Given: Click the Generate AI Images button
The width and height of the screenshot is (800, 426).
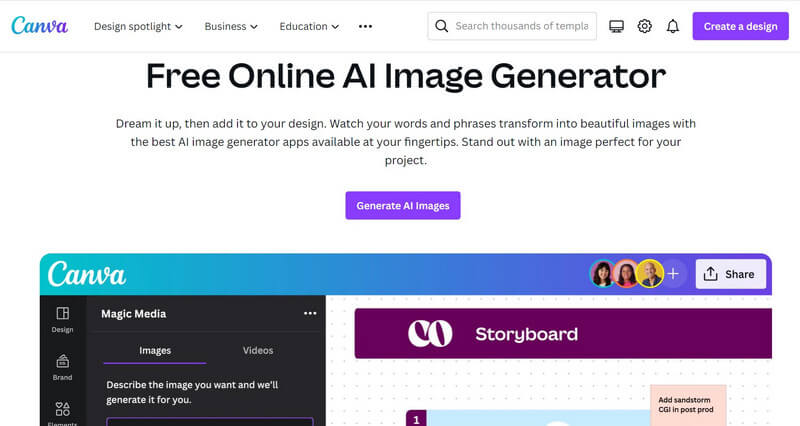Looking at the screenshot, I should (x=403, y=206).
